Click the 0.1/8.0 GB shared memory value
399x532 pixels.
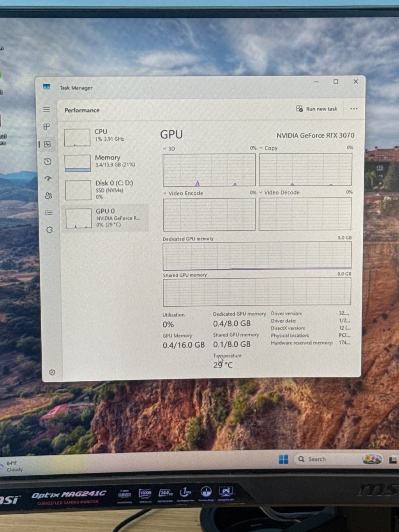232,344
